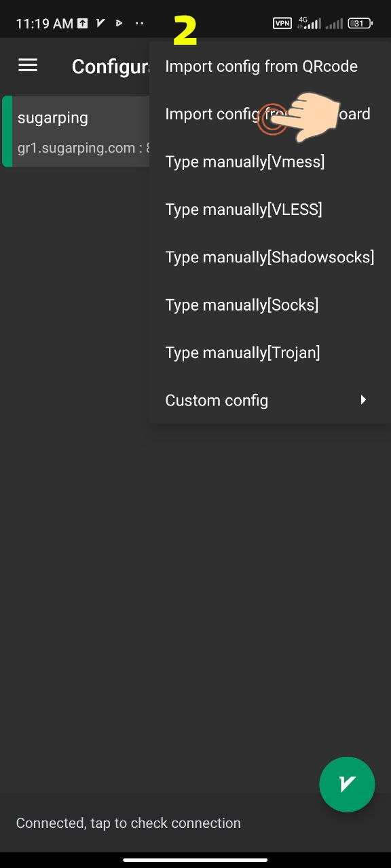The height and width of the screenshot is (868, 391).
Task: Tap the battery status icon
Action: (360, 23)
